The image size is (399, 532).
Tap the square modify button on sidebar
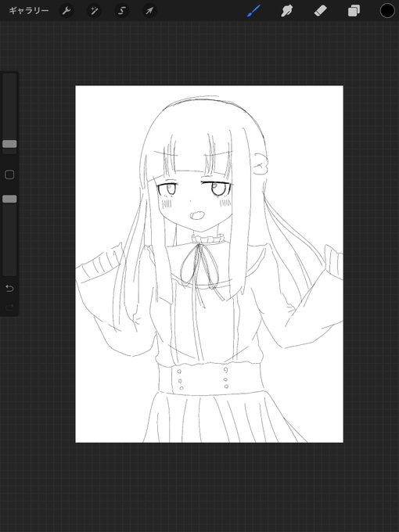point(9,174)
